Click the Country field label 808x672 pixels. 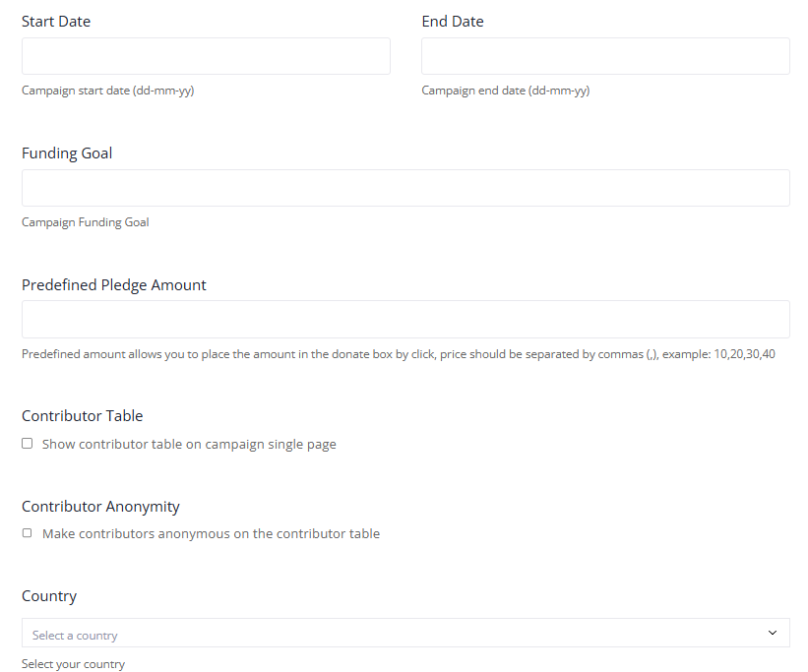(49, 596)
